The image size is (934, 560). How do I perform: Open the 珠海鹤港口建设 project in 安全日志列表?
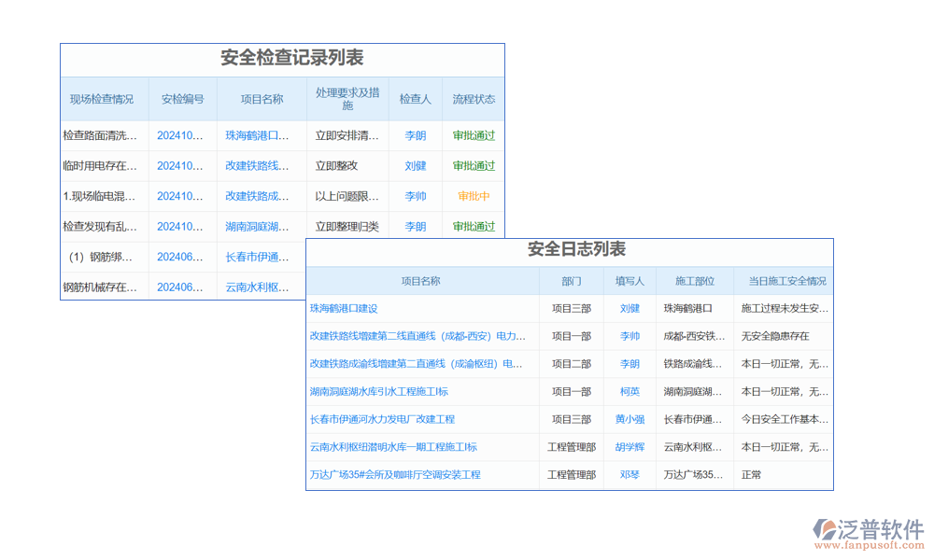point(344,308)
